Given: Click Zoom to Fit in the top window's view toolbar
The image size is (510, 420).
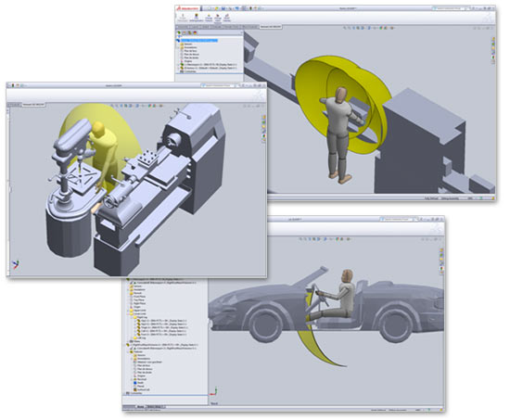Looking at the screenshot, I should (344, 28).
